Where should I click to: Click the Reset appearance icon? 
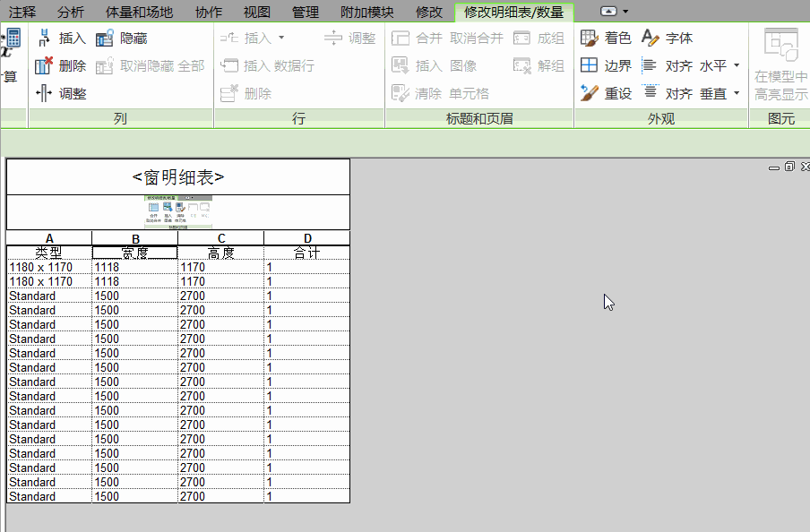coord(590,93)
